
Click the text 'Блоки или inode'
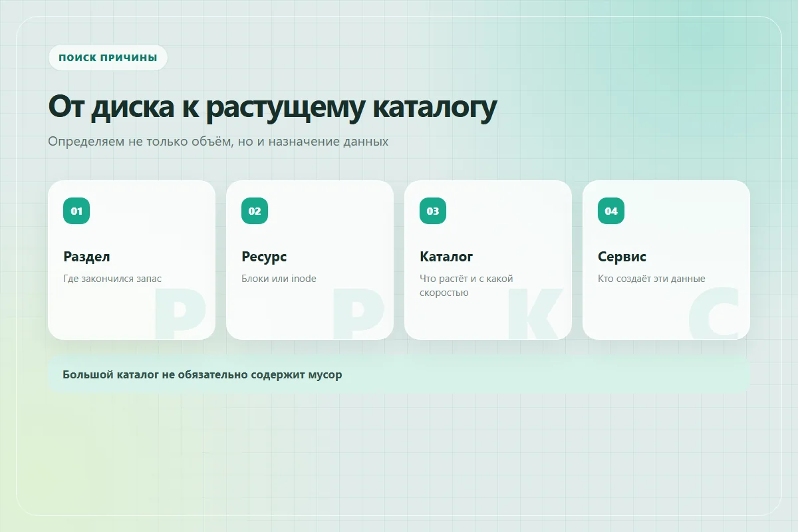pyautogui.click(x=279, y=279)
